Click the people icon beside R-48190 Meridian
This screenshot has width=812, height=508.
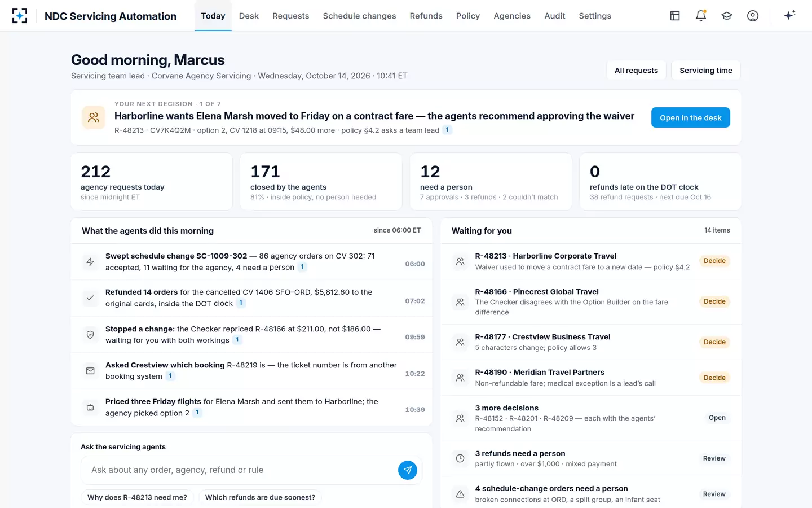point(460,378)
